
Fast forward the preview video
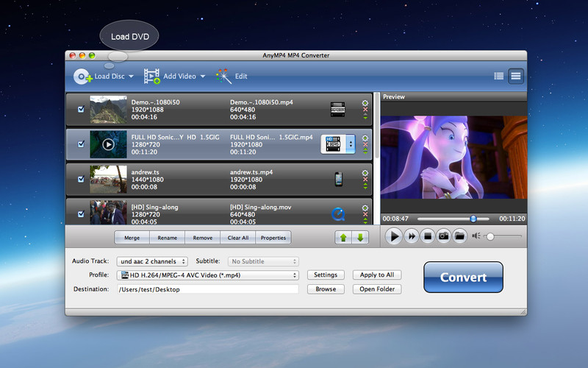tap(412, 236)
